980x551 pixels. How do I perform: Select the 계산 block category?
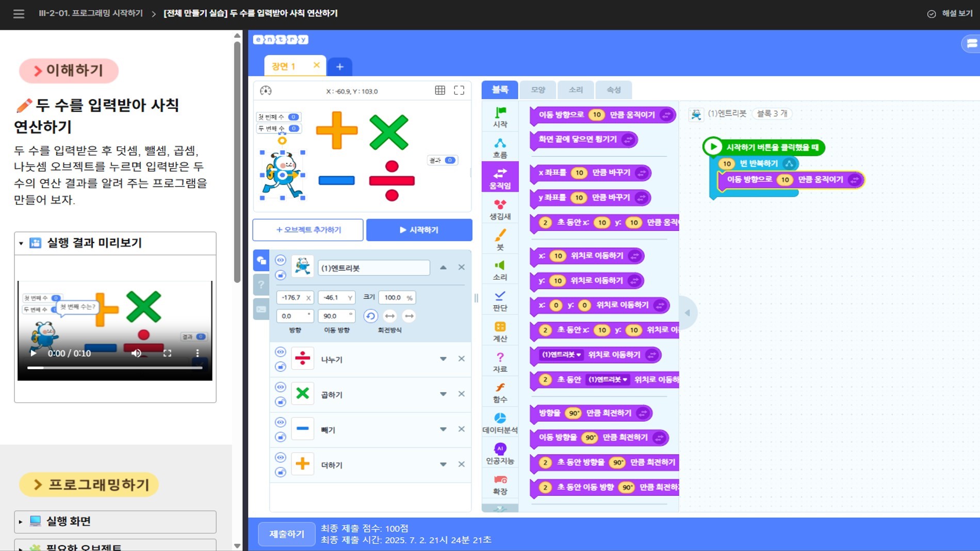(500, 331)
